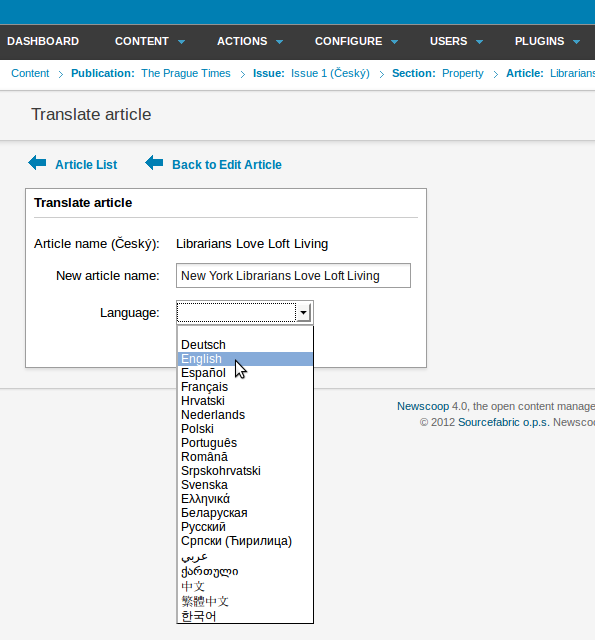Open the Content menu dropdown arrow

point(182,42)
